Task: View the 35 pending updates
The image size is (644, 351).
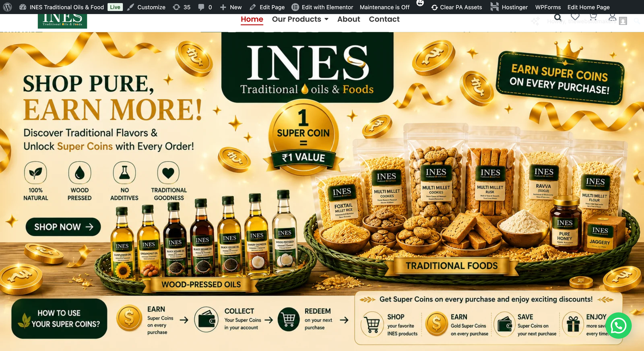Action: click(x=182, y=7)
